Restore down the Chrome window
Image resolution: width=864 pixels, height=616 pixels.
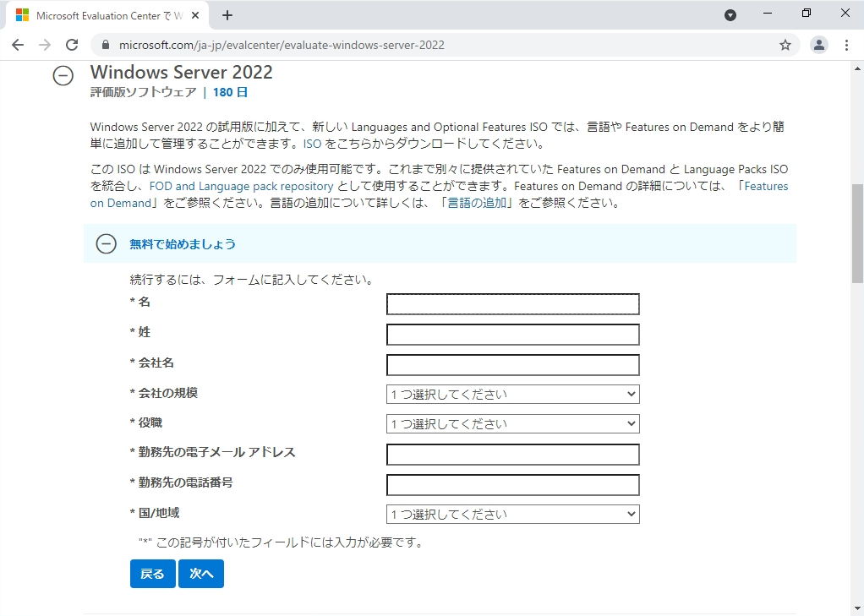pos(807,14)
